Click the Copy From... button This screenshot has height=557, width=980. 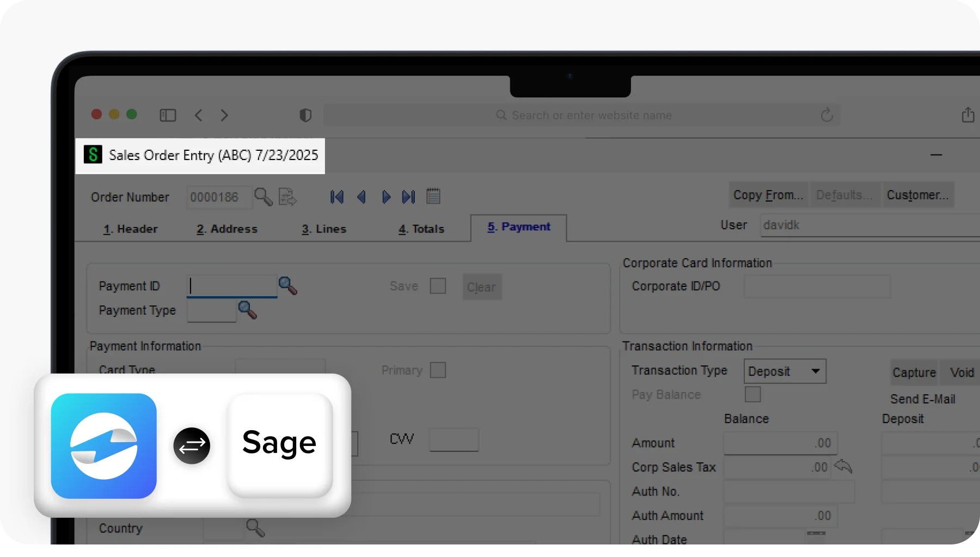[768, 195]
